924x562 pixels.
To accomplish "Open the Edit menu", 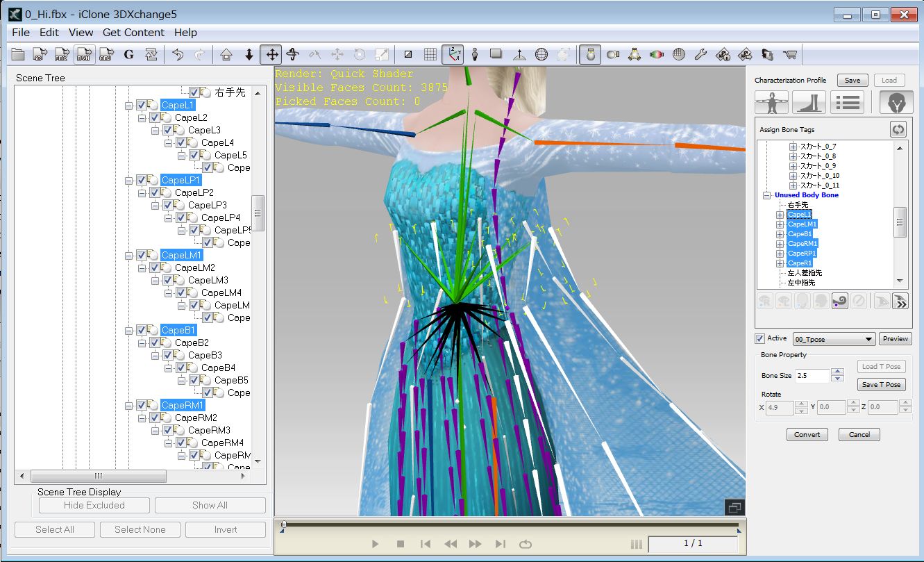I will [x=49, y=32].
